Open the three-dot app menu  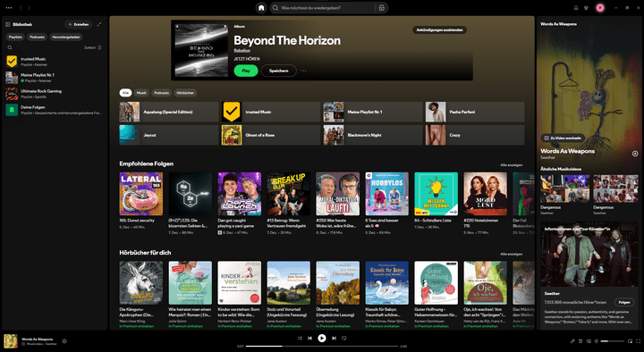[9, 8]
